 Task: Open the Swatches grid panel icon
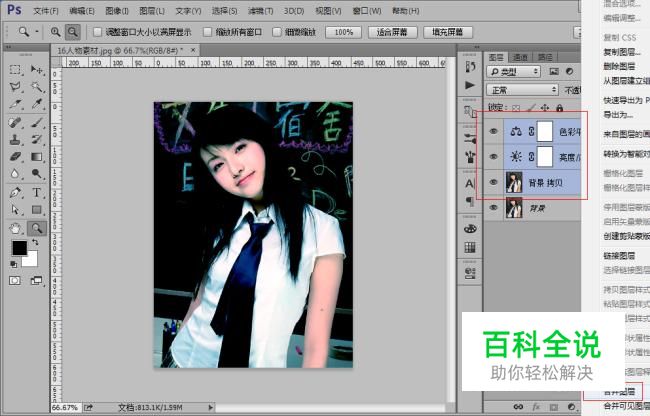(x=470, y=247)
